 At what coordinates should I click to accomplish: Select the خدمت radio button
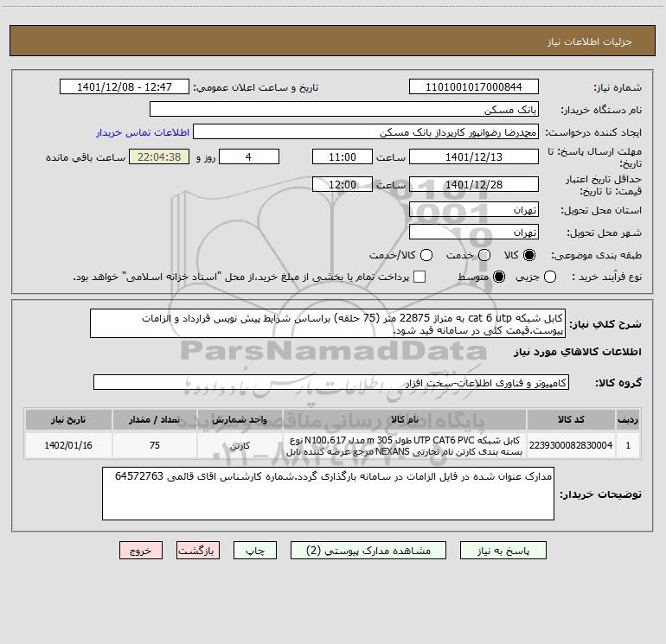[484, 255]
